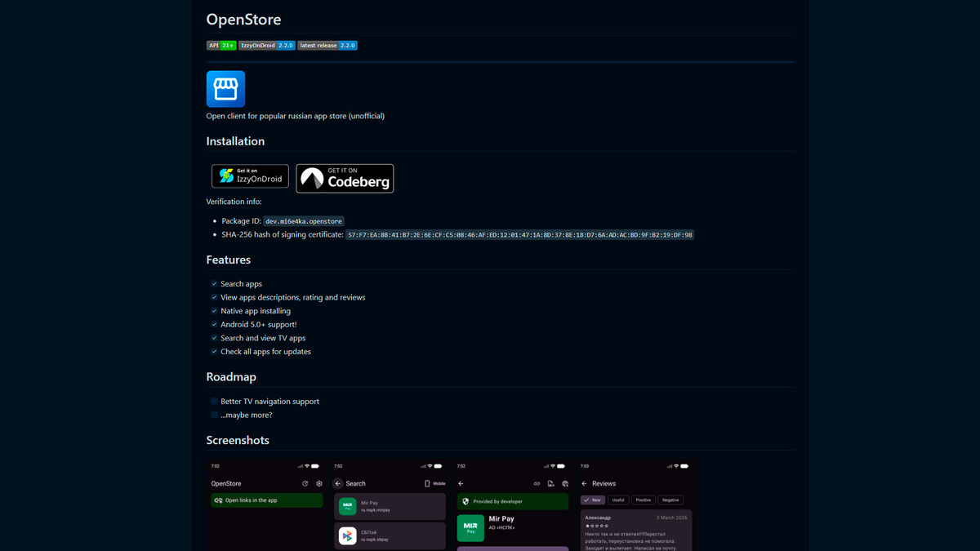
Task: Click the Roadmap section heading
Action: [x=231, y=377]
